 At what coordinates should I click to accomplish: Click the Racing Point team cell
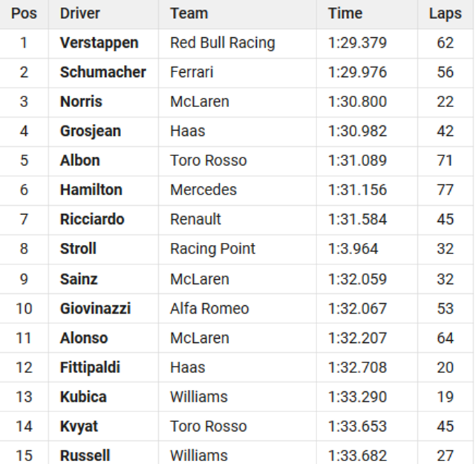tap(213, 248)
